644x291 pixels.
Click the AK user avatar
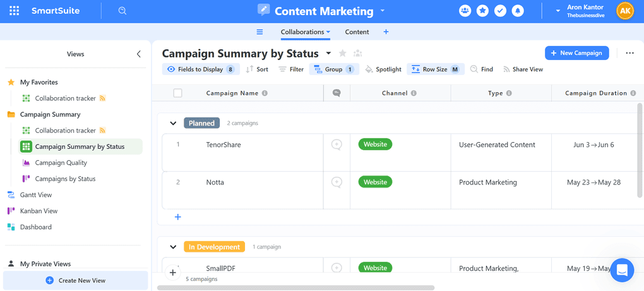[625, 11]
